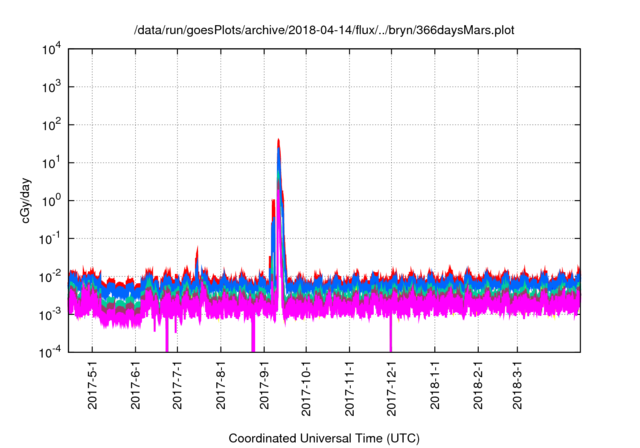Click the 2017-12-1 date label
The image size is (640, 448).
click(x=391, y=388)
